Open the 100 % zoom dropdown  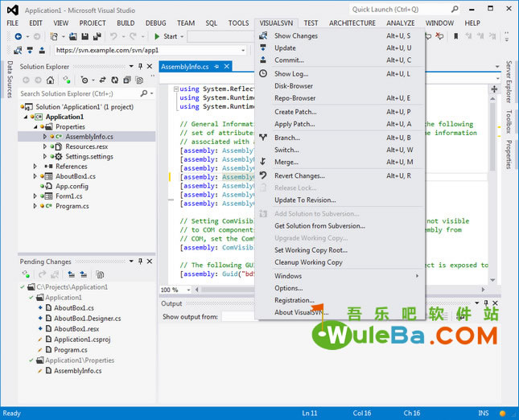click(188, 290)
